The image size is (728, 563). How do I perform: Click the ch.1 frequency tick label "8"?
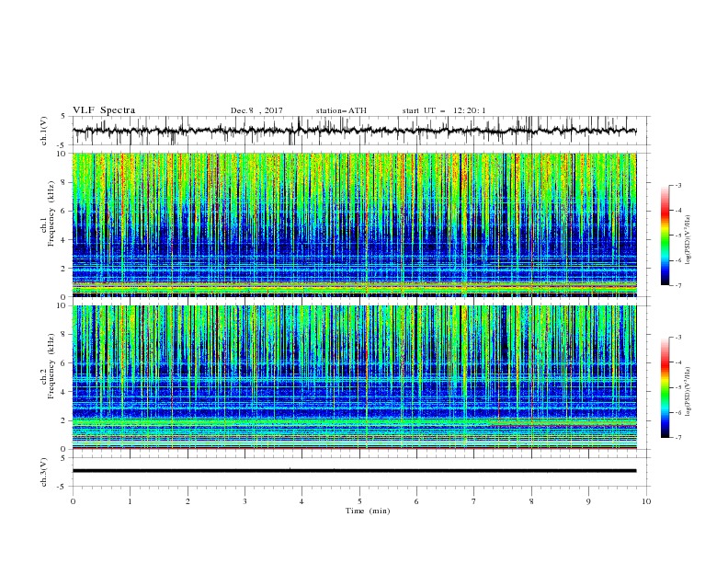(x=63, y=182)
